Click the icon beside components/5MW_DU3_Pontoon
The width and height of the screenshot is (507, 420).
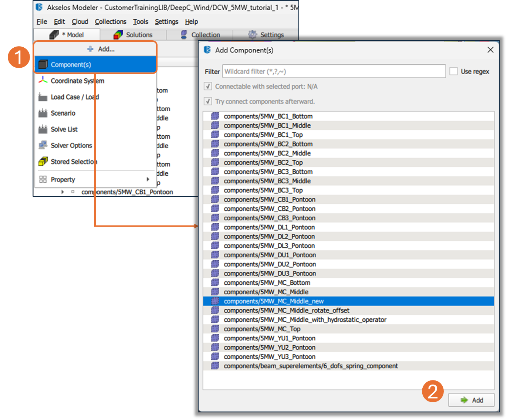coord(215,273)
